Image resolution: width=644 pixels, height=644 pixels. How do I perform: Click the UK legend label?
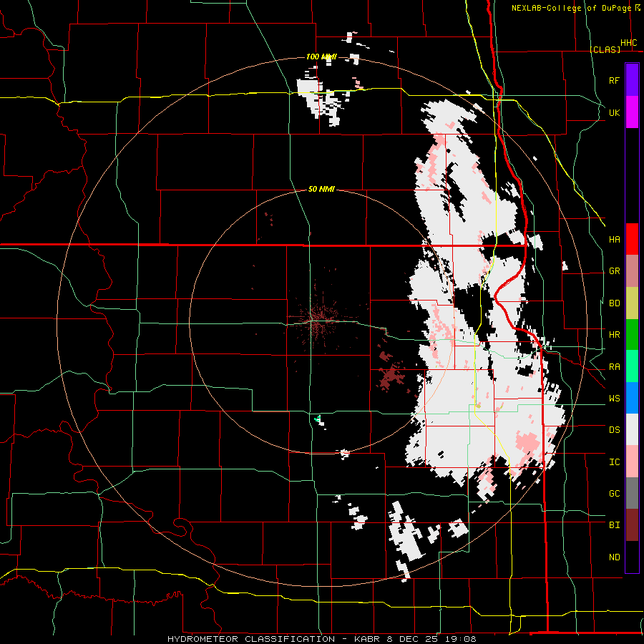pyautogui.click(x=614, y=112)
